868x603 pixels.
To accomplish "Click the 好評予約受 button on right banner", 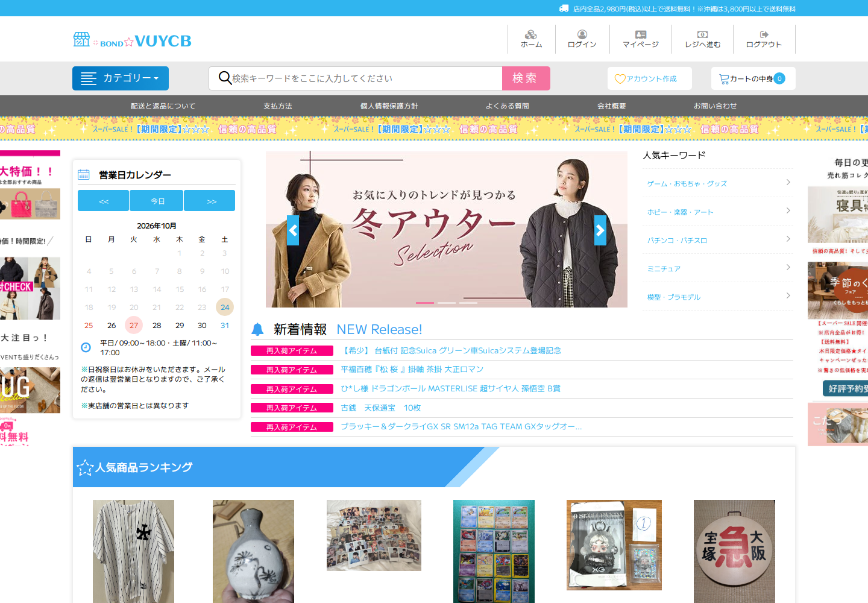I will [x=846, y=388].
